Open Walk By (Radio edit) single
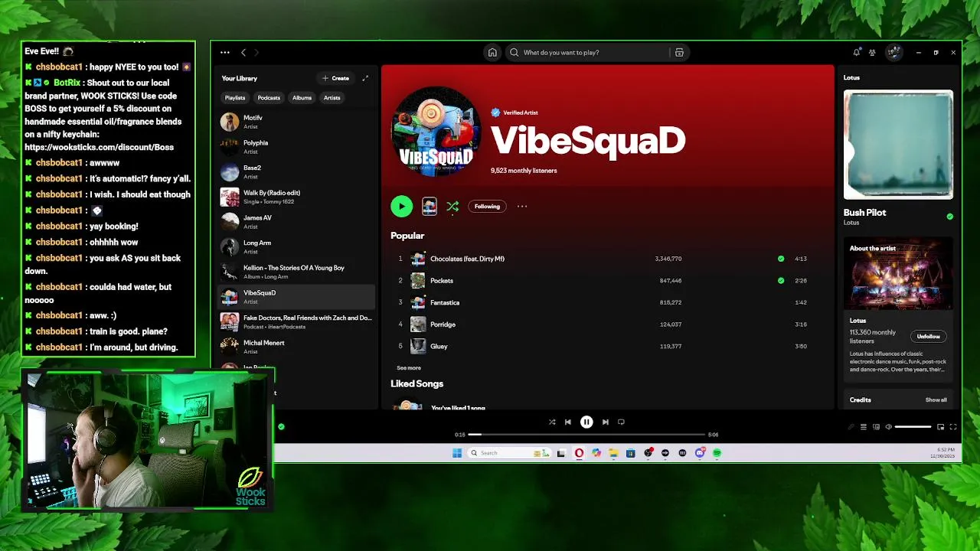Viewport: 980px width, 551px height. click(x=296, y=197)
